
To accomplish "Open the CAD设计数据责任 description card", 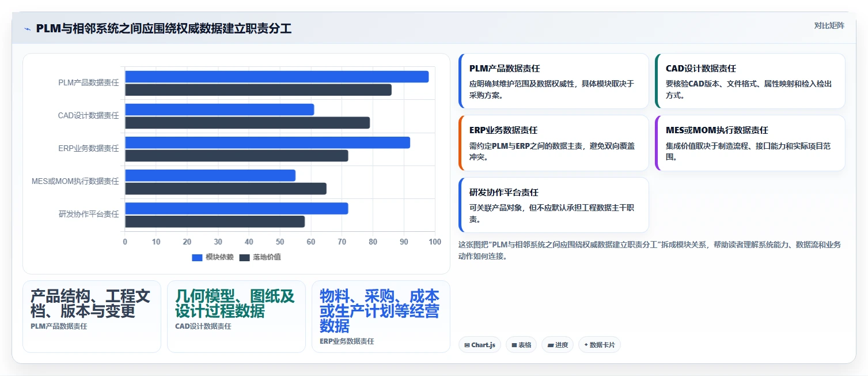I will point(750,81).
